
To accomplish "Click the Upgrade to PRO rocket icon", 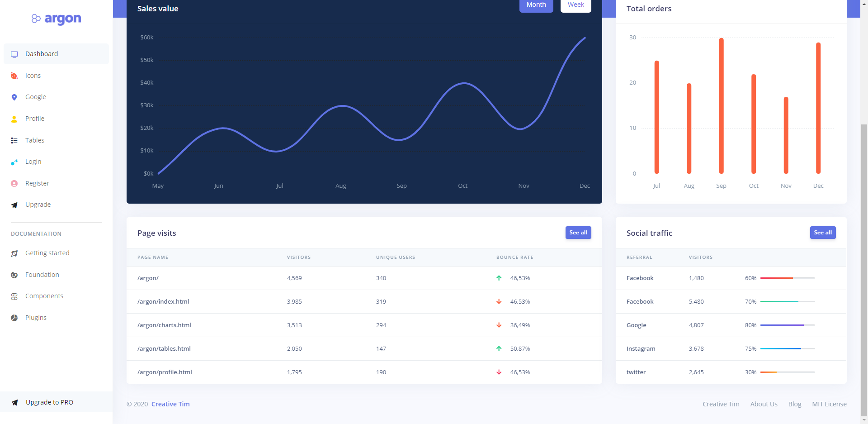I will (15, 403).
